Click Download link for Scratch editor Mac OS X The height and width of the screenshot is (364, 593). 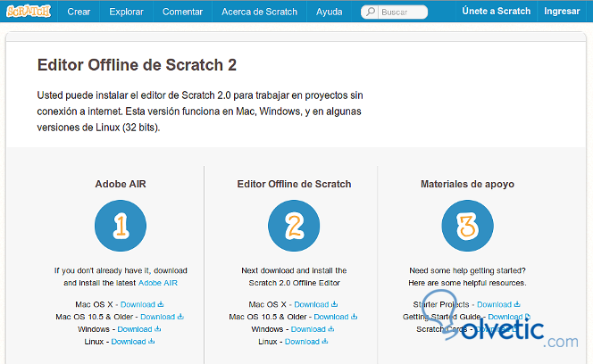[x=312, y=304]
